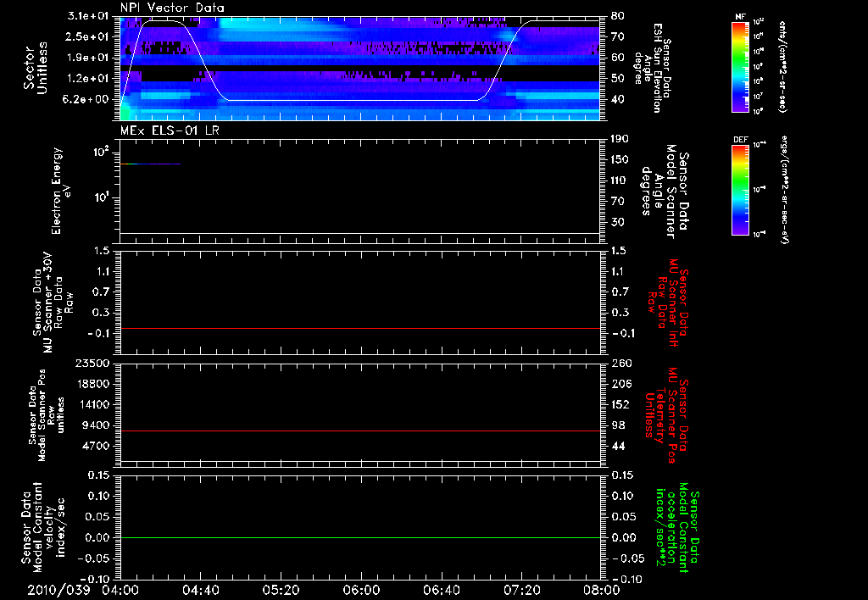Image resolution: width=868 pixels, height=600 pixels.
Task: Select the "ergs/(cm**2-sr-sec-eV)" color bar unit label
Action: pos(784,191)
